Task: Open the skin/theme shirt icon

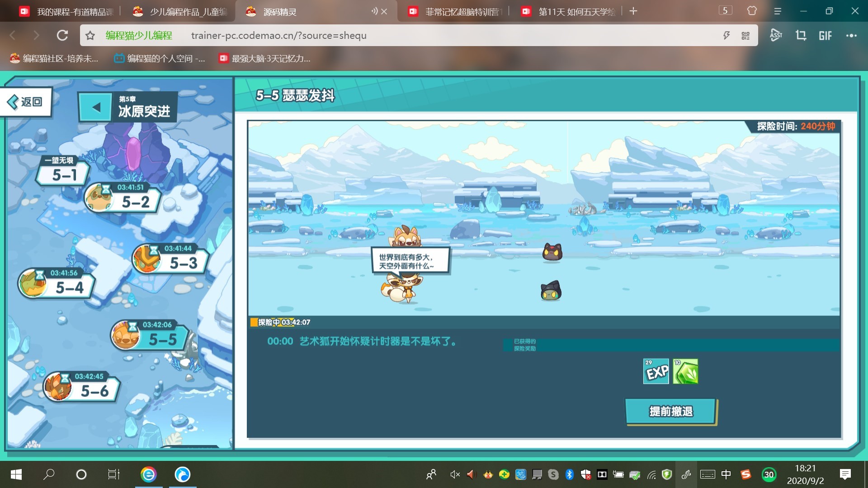Action: 752,11
